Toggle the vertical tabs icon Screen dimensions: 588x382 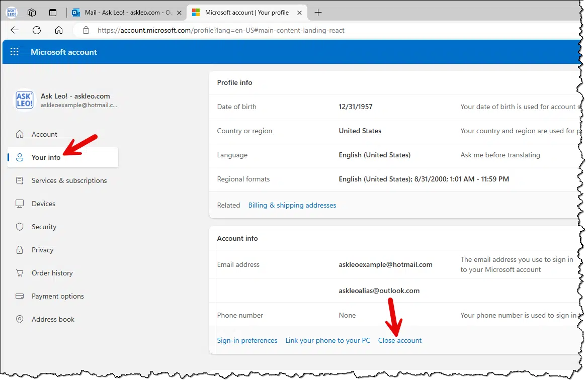[x=53, y=13]
